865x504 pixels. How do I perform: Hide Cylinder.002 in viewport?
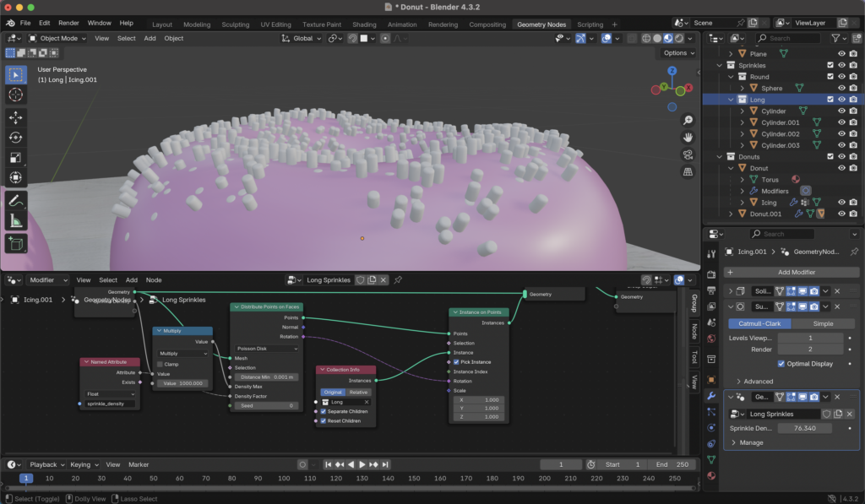[841, 133]
